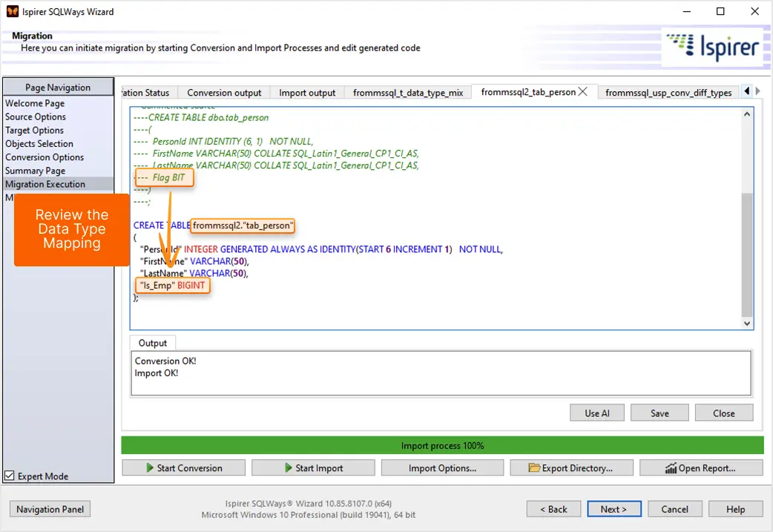Image resolution: width=773 pixels, height=532 pixels.
Task: Click 'Import OK!' output text
Action: pos(157,373)
